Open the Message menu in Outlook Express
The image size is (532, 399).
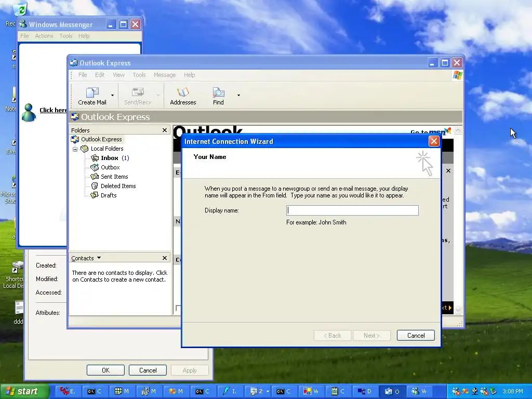tap(165, 75)
